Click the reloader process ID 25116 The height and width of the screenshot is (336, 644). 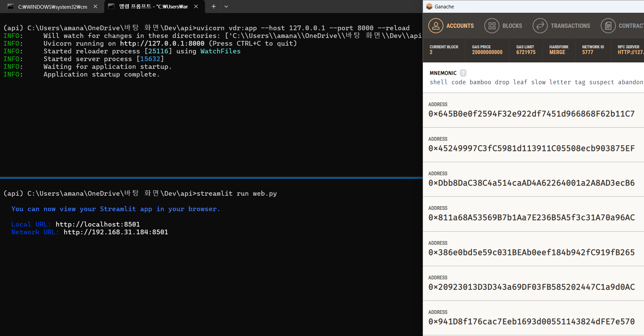(x=158, y=51)
